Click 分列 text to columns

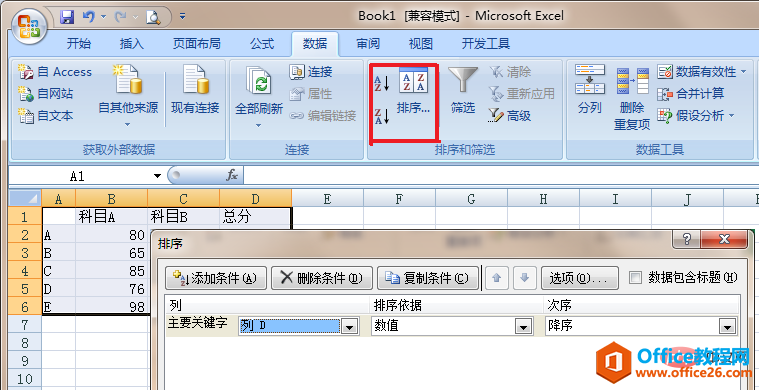(590, 90)
